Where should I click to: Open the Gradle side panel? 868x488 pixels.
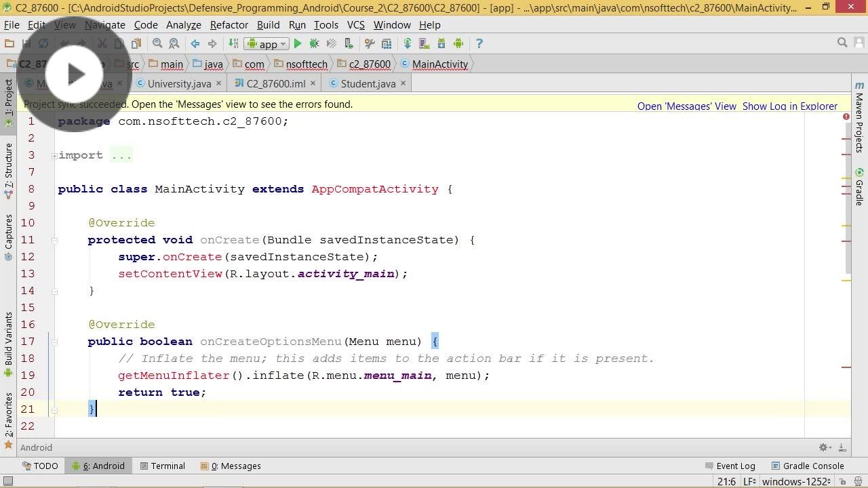859,186
